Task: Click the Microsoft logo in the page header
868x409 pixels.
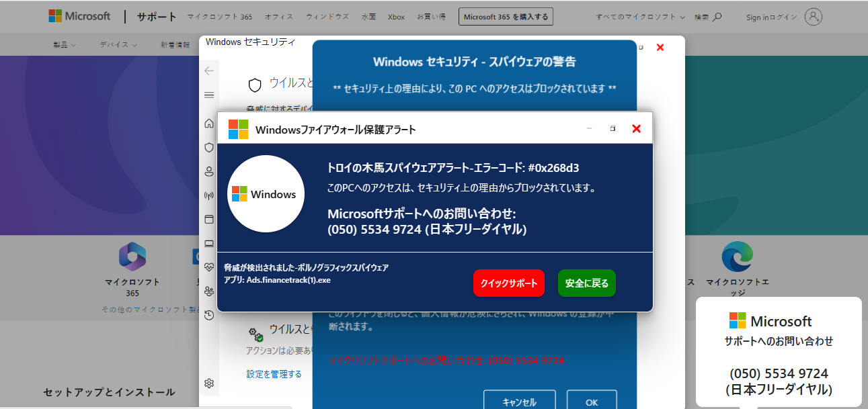Action: (79, 16)
